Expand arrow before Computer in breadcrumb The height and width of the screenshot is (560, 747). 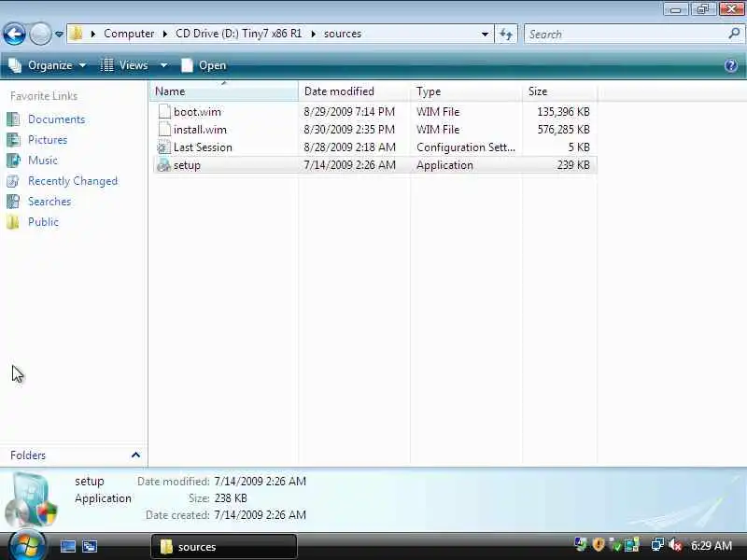pos(92,34)
